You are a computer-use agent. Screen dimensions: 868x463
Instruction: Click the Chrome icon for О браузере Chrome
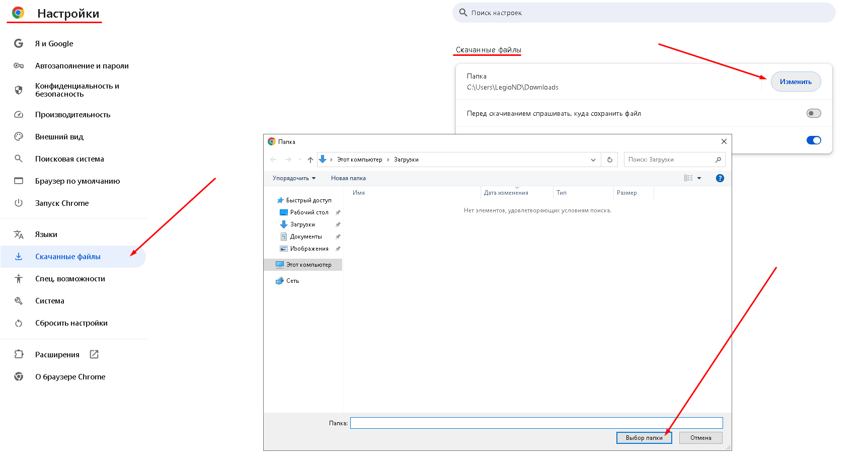[19, 376]
